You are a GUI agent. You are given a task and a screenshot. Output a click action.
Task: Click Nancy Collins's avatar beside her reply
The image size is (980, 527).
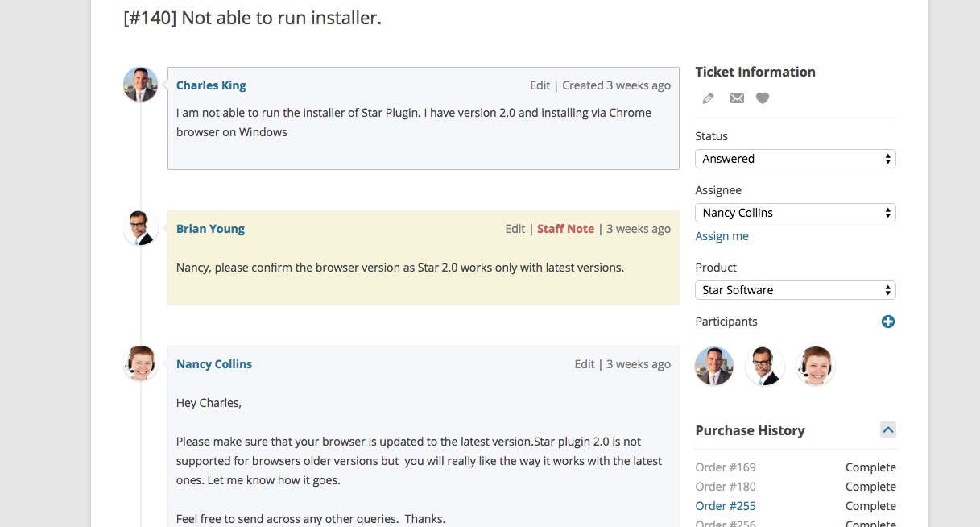click(x=140, y=363)
